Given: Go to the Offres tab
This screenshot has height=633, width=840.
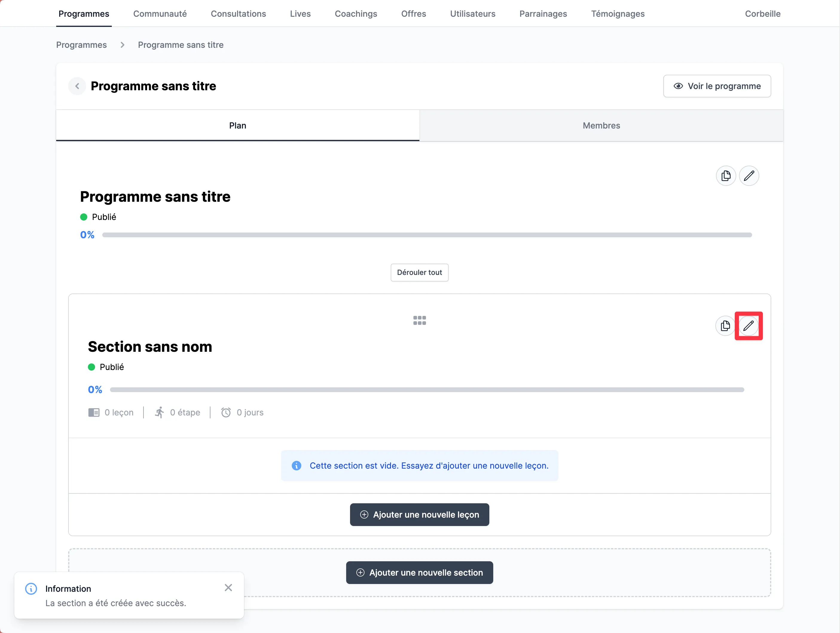Looking at the screenshot, I should point(413,14).
